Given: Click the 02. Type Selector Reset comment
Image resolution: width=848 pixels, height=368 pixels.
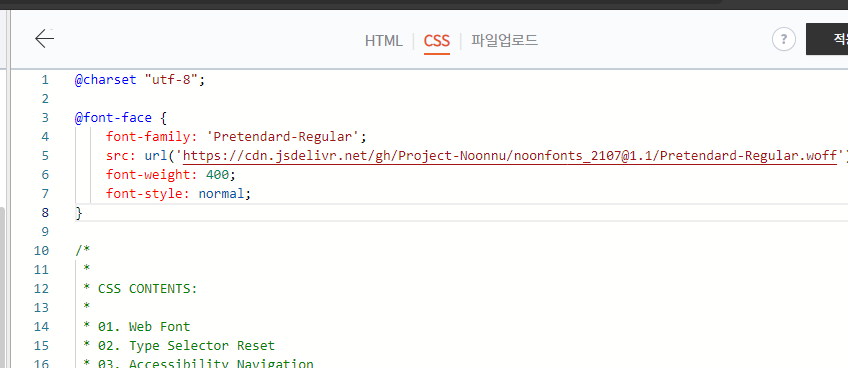Looking at the screenshot, I should (x=179, y=345).
